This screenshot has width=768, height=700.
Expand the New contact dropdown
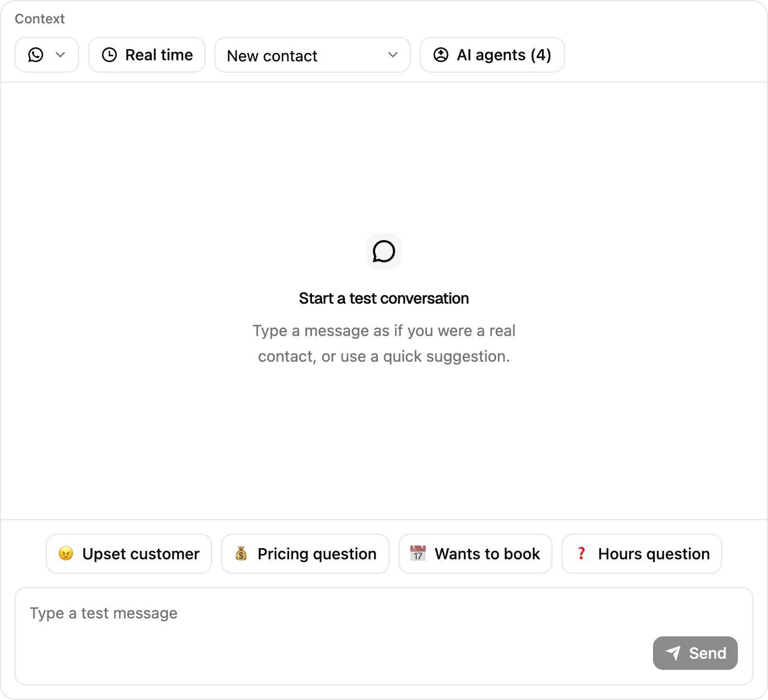tap(313, 55)
